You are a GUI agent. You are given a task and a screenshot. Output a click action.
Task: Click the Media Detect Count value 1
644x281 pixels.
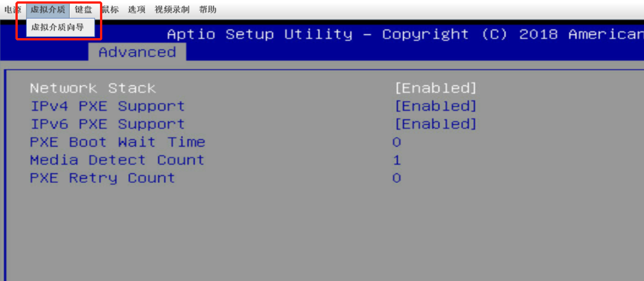click(x=397, y=160)
